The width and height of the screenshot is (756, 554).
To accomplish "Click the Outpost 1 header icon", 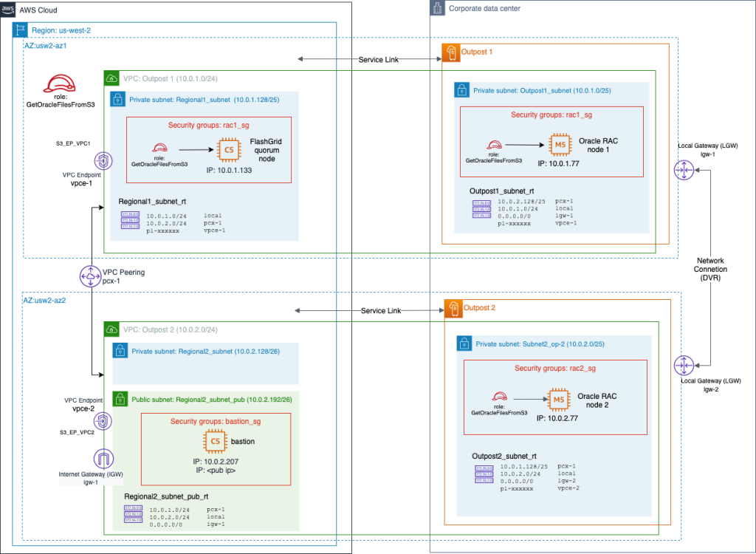I will click(x=450, y=52).
